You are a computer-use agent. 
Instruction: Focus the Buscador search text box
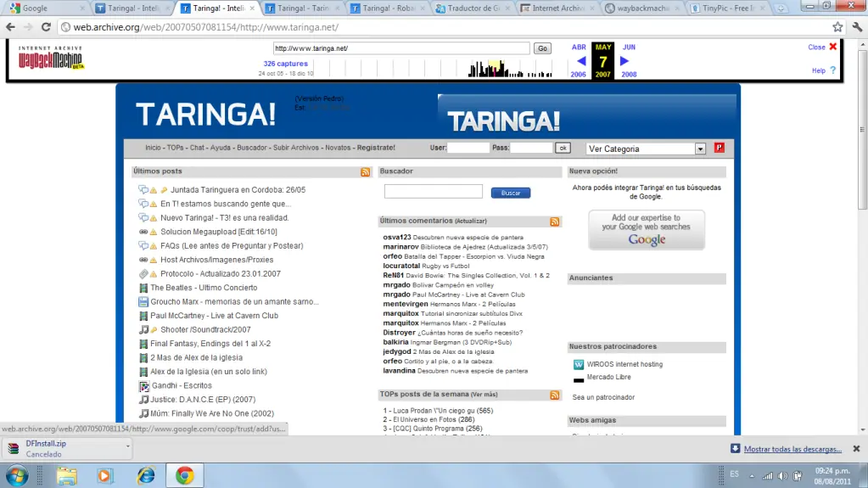tap(434, 192)
